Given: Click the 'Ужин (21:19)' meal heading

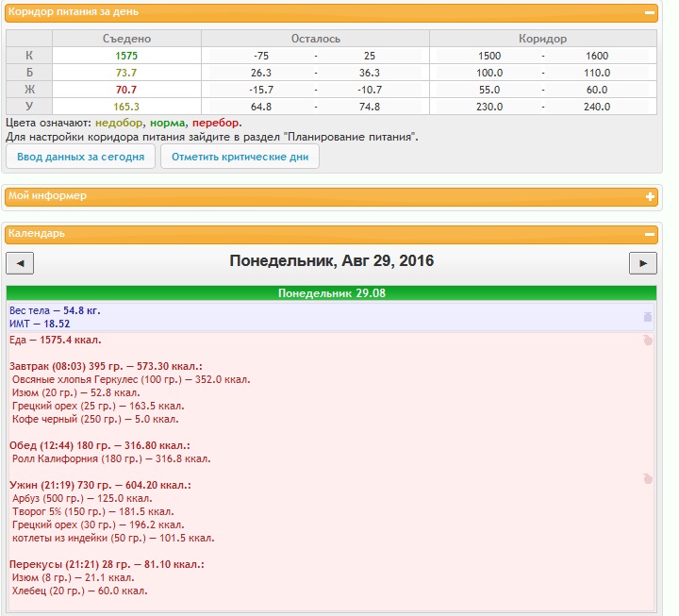Looking at the screenshot, I should click(x=100, y=485).
